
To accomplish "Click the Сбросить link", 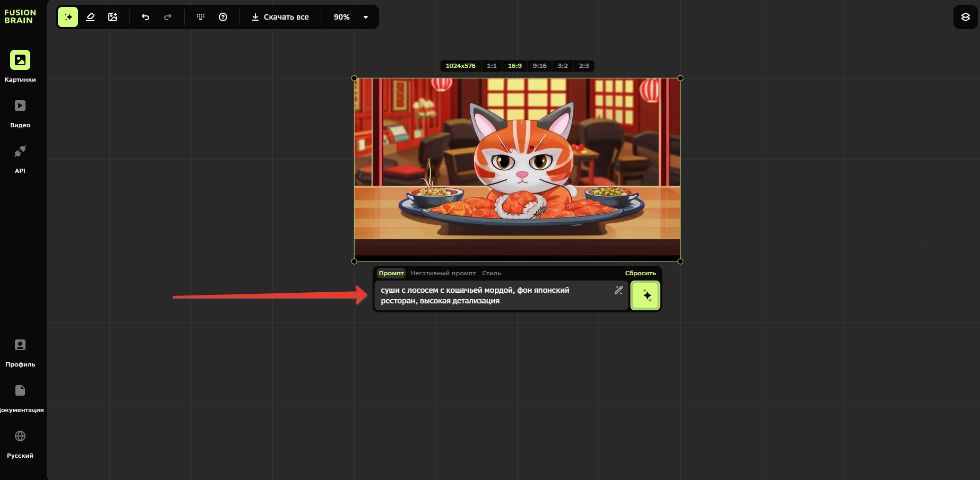I will coord(640,273).
